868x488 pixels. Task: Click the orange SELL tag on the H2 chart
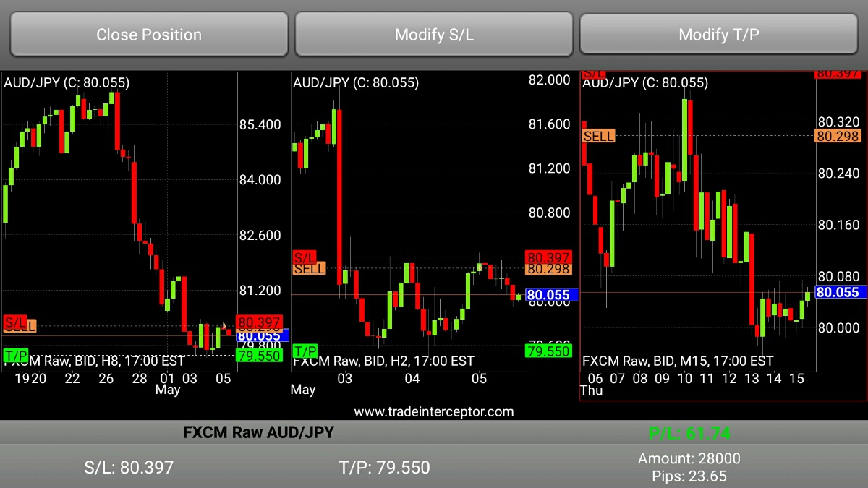309,269
